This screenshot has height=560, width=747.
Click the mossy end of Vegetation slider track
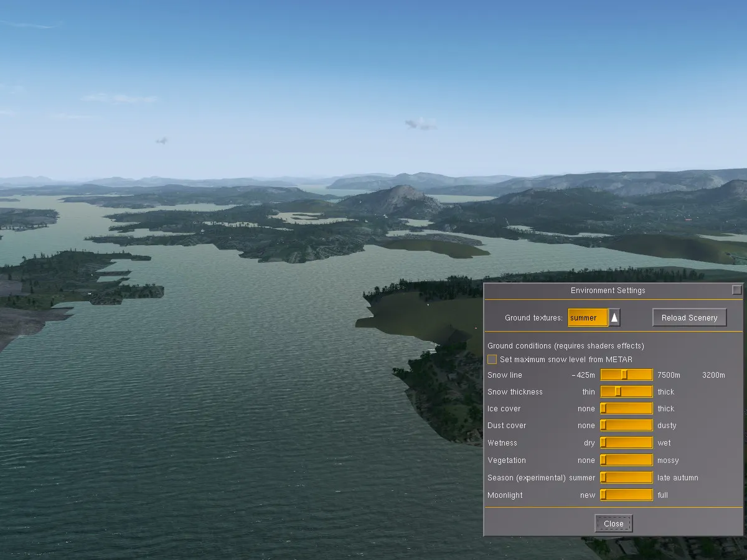(x=649, y=460)
